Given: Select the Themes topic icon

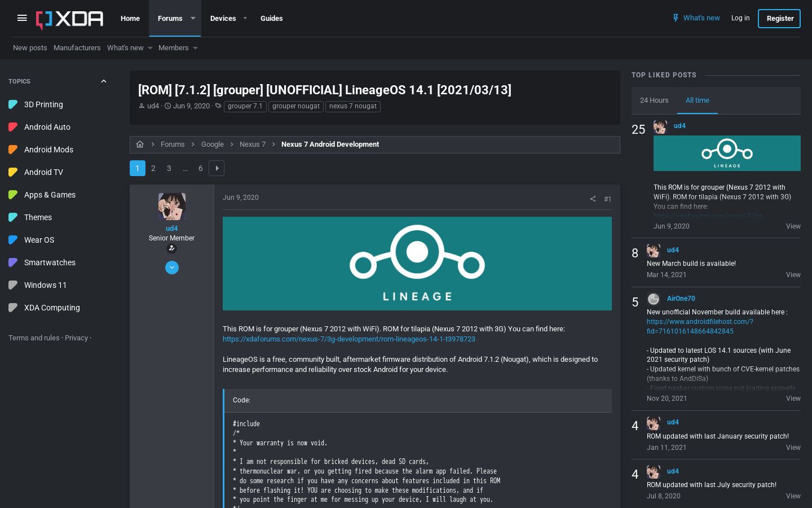Looking at the screenshot, I should (14, 217).
